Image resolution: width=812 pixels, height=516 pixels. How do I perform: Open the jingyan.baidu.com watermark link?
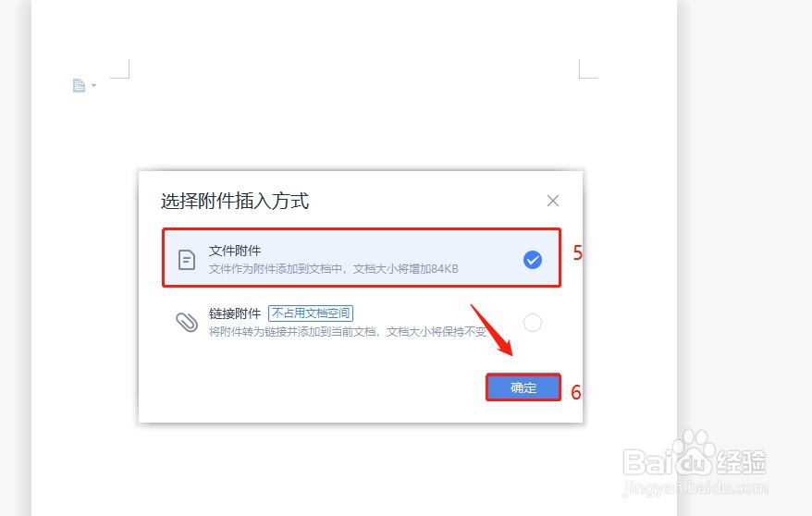click(695, 487)
